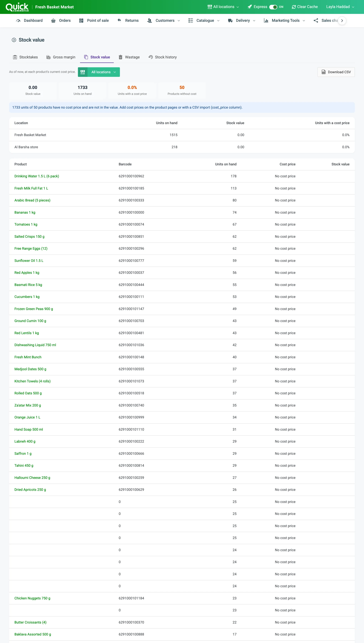The width and height of the screenshot is (364, 643).
Task: Expand the Customers menu chevron
Action: click(x=179, y=21)
